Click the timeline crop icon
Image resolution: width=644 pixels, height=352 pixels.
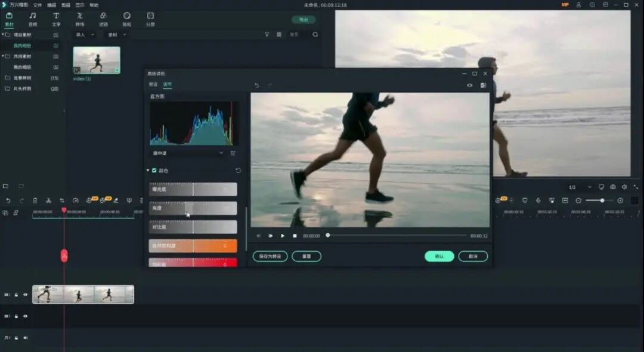tap(62, 200)
